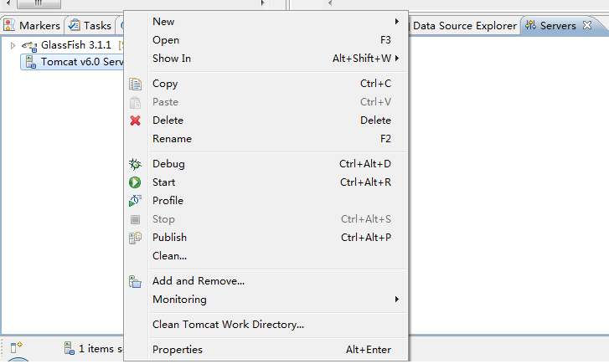Select Publish in the context menu
Viewport: 609px width, 364px height.
click(276, 237)
